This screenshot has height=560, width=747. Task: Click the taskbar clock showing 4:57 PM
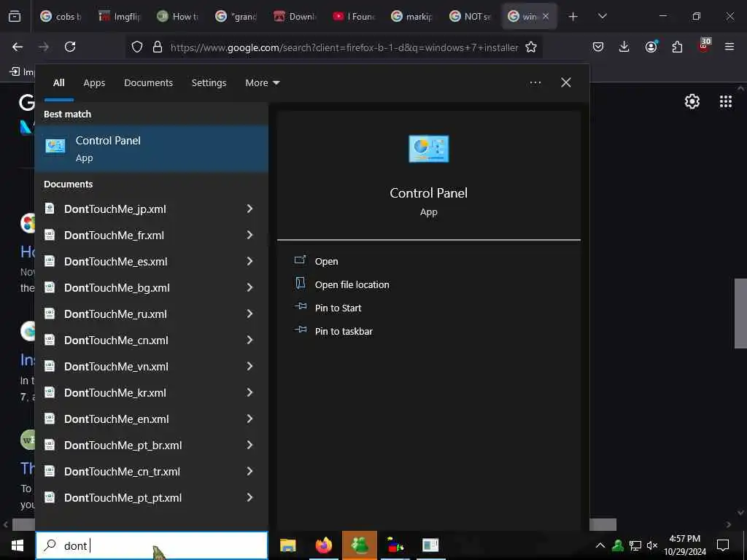pos(684,545)
